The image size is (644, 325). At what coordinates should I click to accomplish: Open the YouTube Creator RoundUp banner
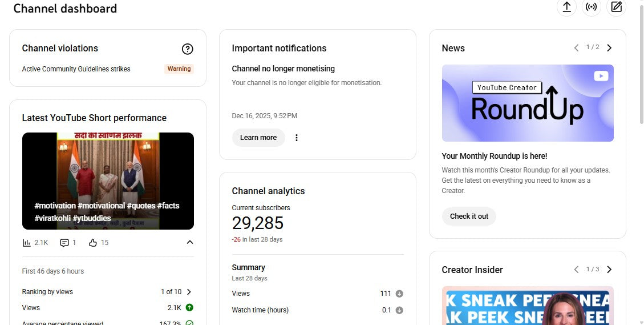coord(528,103)
